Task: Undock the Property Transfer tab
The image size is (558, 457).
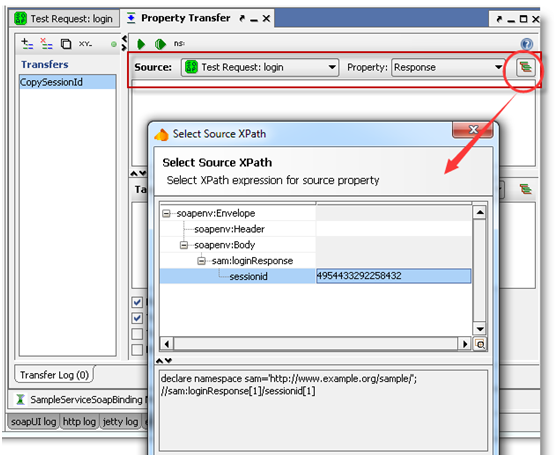Action: point(242,18)
